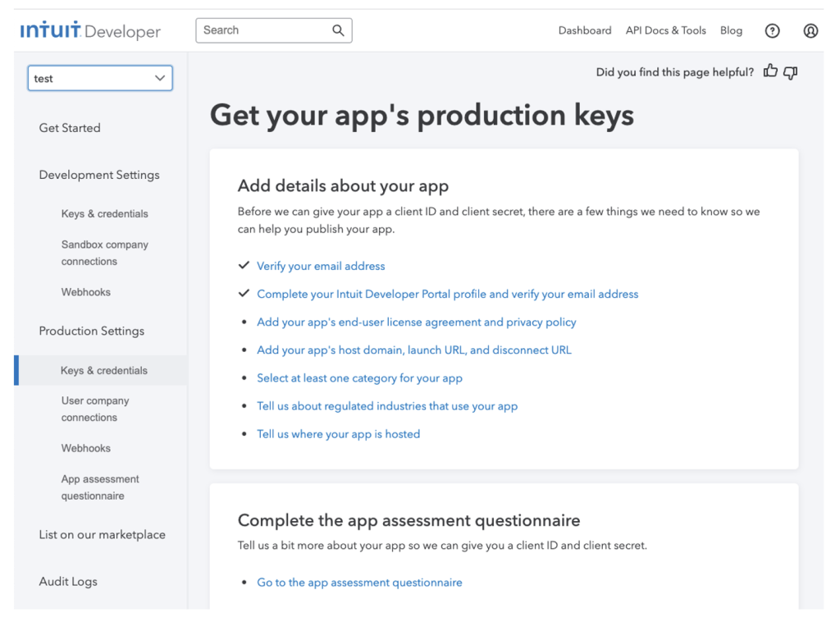Click the 'Add details about your app' heading

click(343, 186)
